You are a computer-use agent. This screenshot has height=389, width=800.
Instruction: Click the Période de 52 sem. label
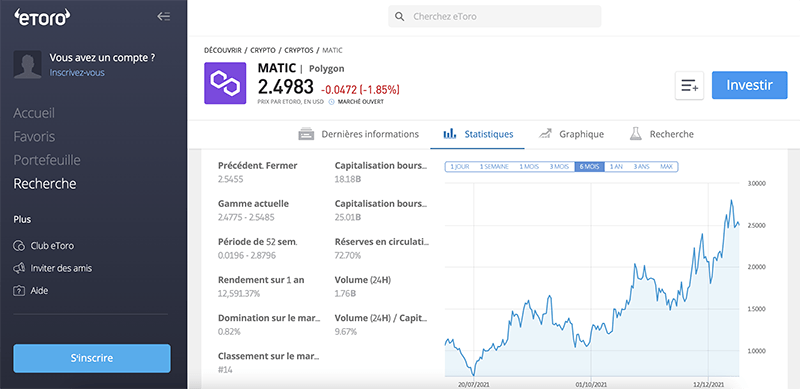tap(258, 242)
